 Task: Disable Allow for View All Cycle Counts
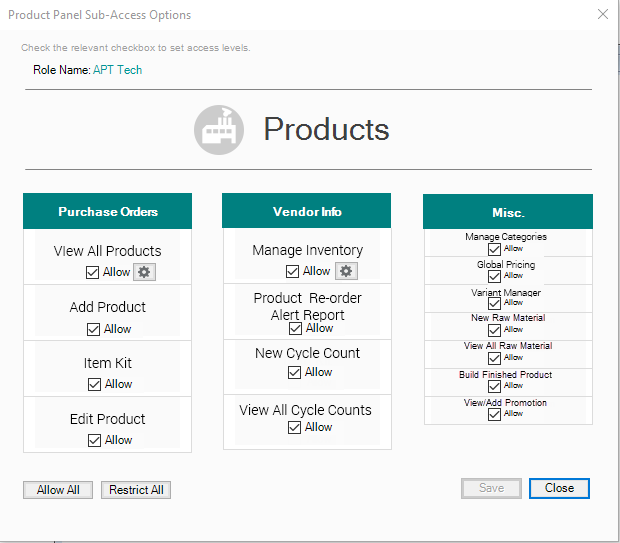(x=295, y=427)
